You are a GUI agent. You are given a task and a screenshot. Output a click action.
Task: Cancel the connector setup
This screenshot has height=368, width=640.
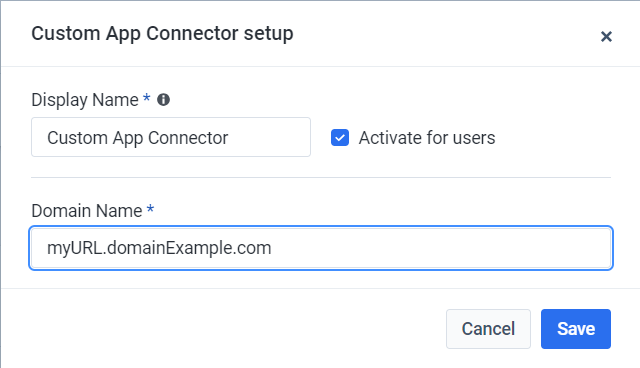[488, 329]
